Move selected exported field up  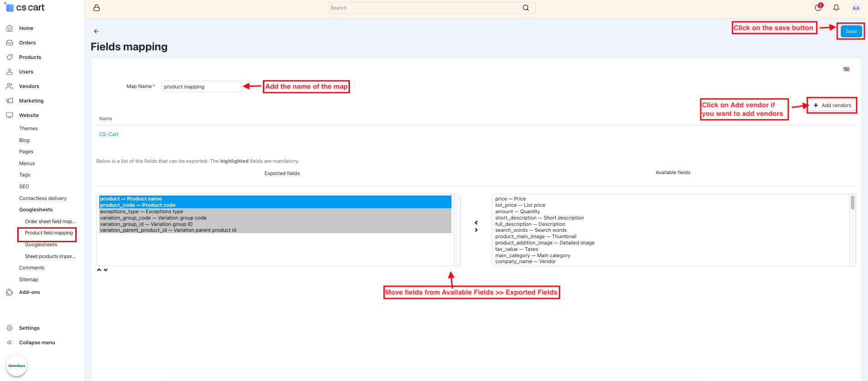[x=99, y=270]
